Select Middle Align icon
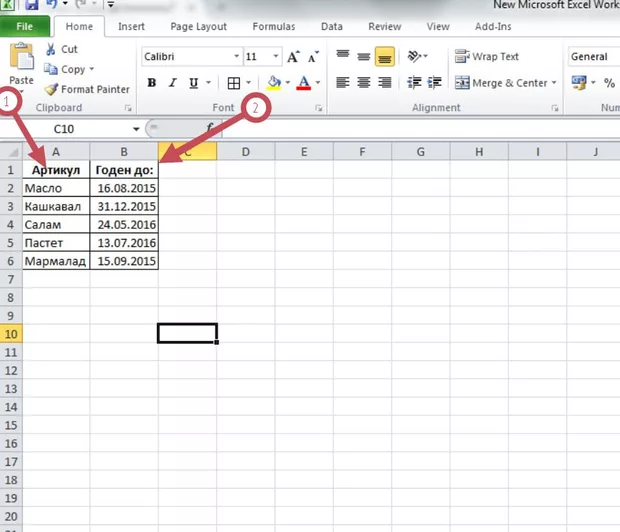The height and width of the screenshot is (532, 620). coord(363,56)
